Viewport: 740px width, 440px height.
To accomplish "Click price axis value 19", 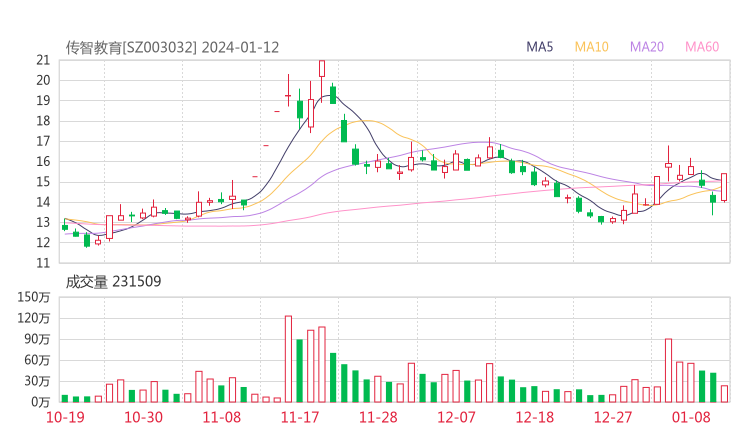I will coord(43,101).
